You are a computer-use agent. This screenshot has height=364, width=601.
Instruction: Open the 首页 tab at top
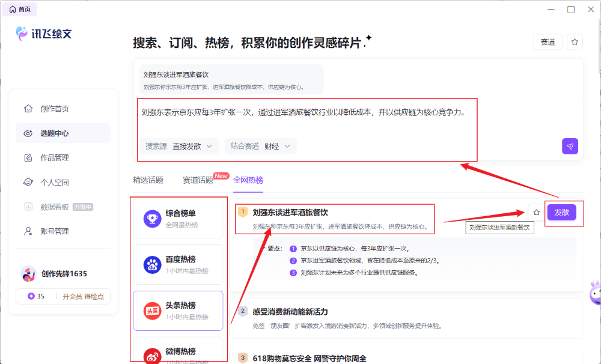[20, 9]
